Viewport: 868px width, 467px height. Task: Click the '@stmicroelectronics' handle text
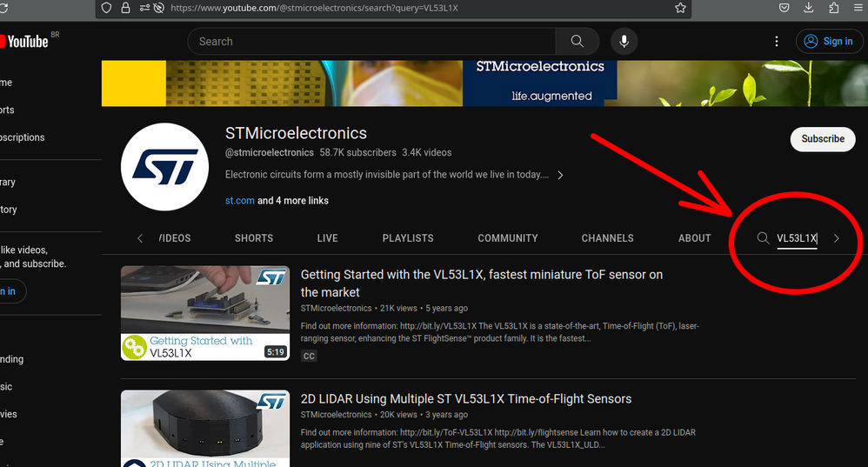[269, 152]
